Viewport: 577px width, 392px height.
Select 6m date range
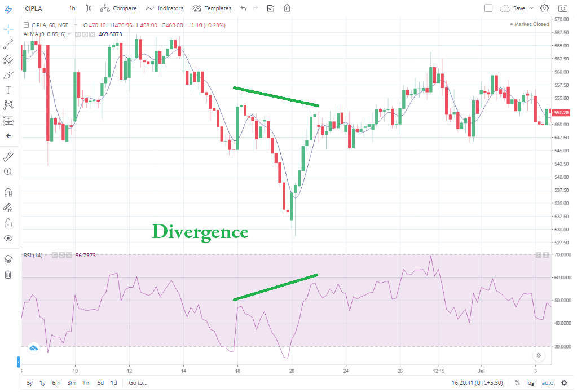pos(56,383)
